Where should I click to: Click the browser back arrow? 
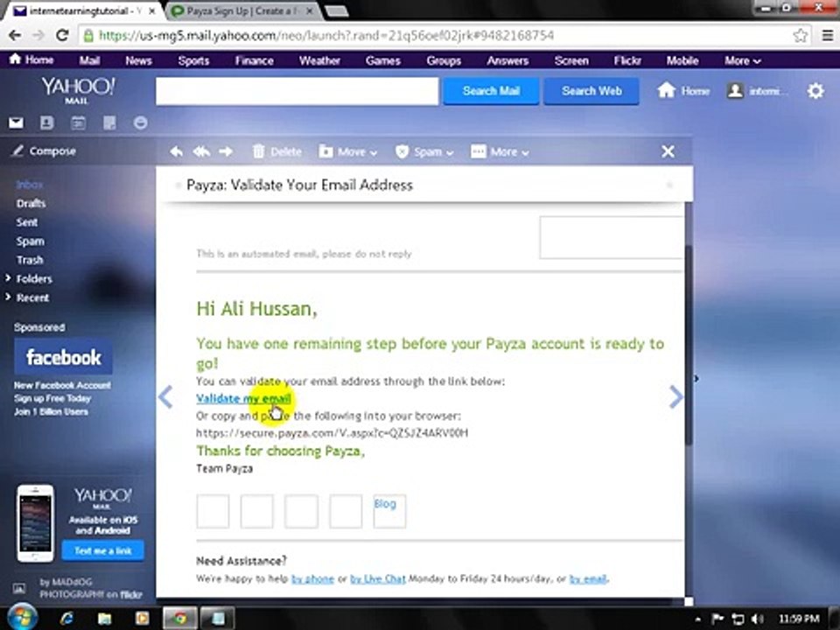point(15,35)
